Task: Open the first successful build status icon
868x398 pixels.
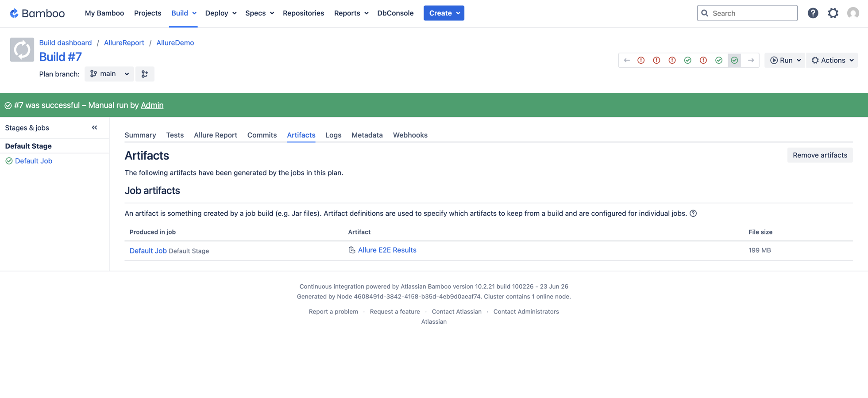Action: (687, 60)
